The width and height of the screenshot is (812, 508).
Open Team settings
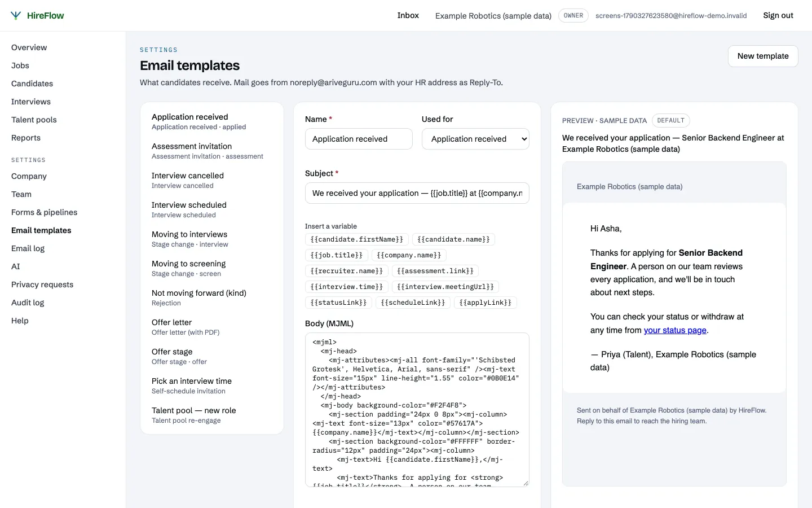[x=21, y=194]
